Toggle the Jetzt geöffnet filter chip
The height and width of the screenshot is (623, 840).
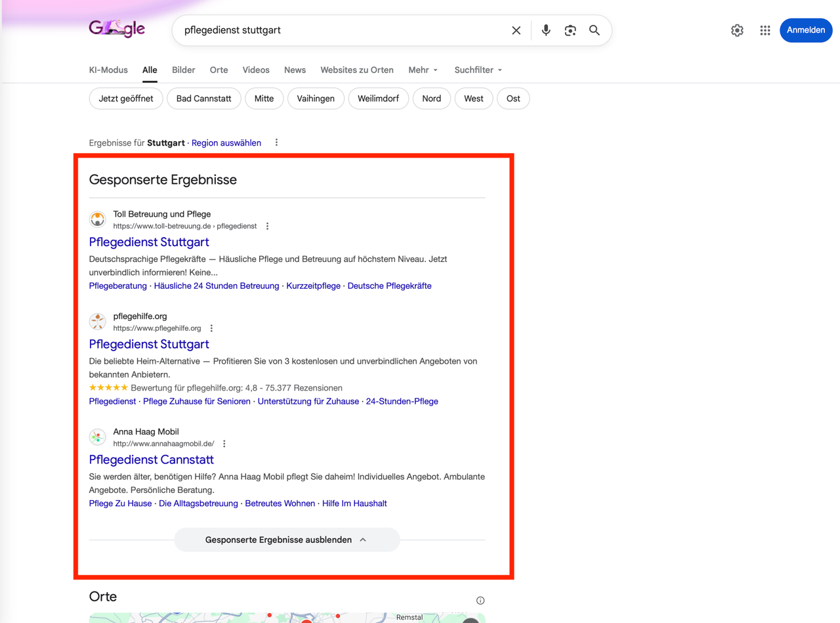[x=126, y=98]
